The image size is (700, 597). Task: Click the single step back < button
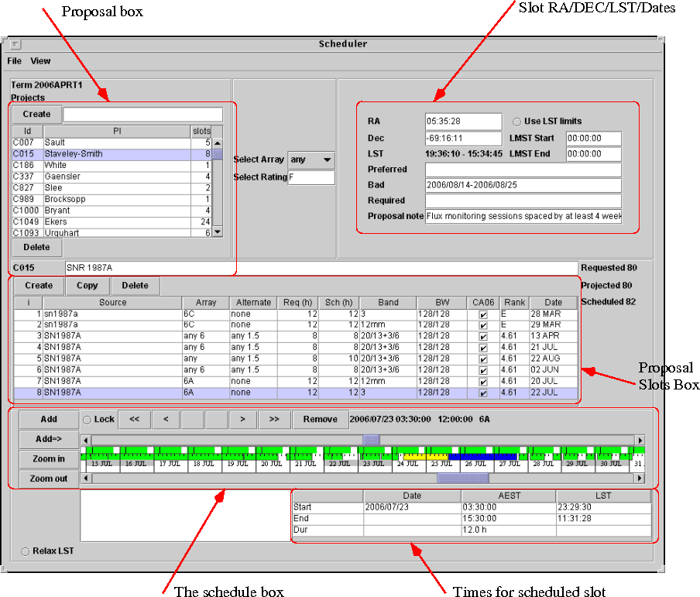[165, 419]
